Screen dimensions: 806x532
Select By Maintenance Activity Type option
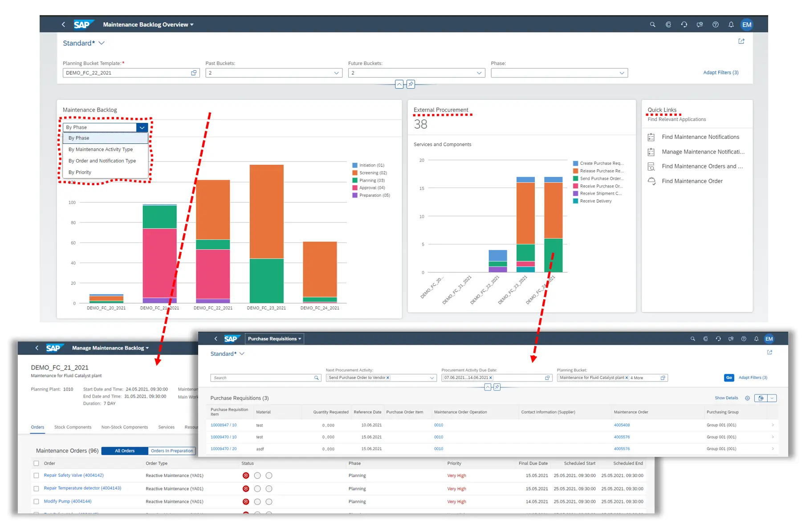click(106, 150)
